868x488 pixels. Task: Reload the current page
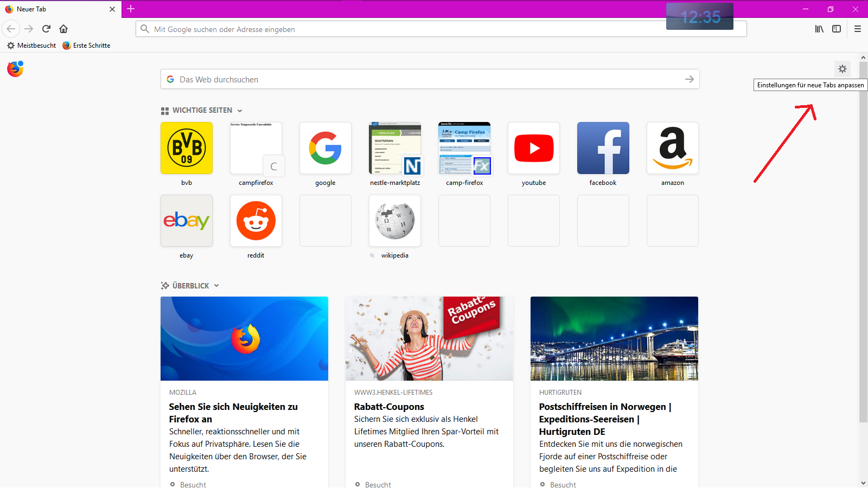coord(46,29)
